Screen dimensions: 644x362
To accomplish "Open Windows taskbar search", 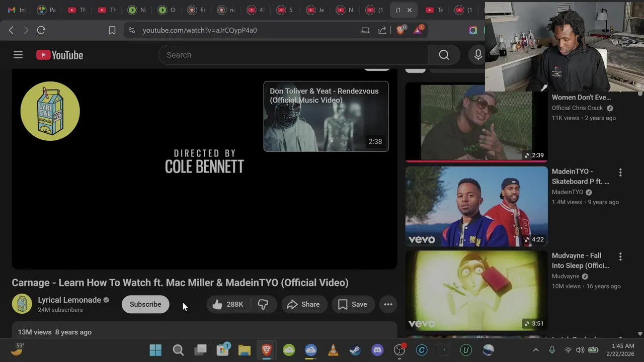I will click(178, 350).
